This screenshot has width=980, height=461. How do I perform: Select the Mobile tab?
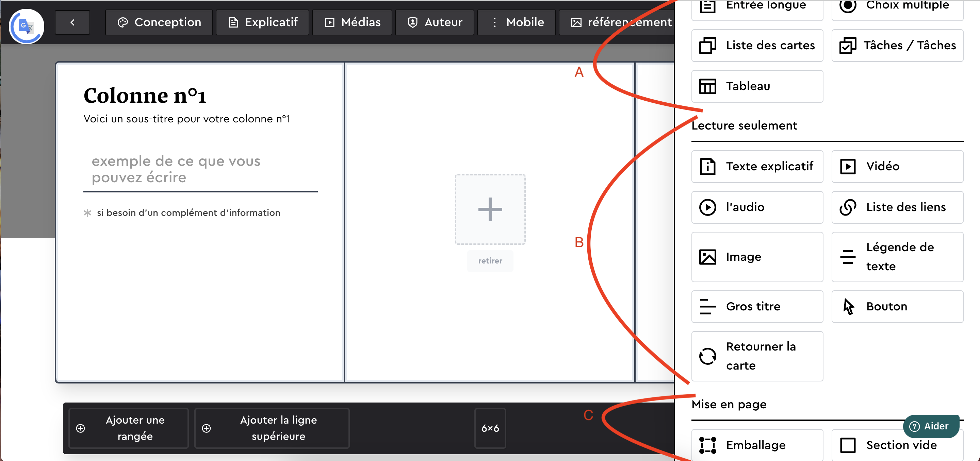point(516,22)
